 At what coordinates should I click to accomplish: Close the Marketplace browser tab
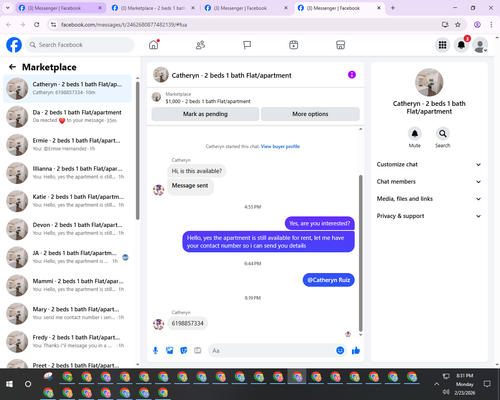click(193, 8)
